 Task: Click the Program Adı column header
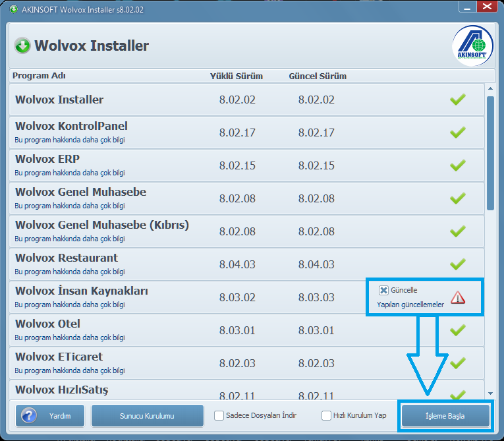point(39,76)
